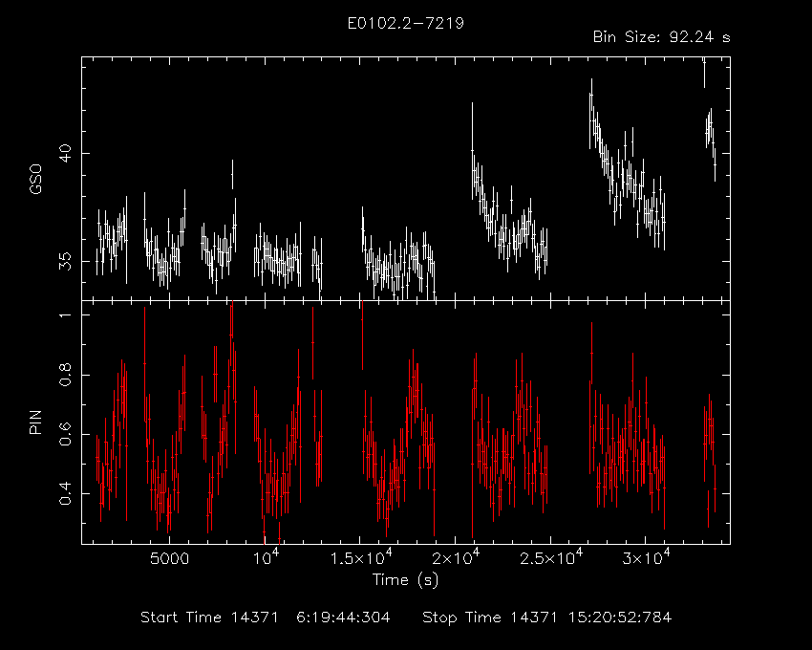Image resolution: width=812 pixels, height=650 pixels.
Task: Click the 10^4 time axis tick label
Action: click(266, 557)
